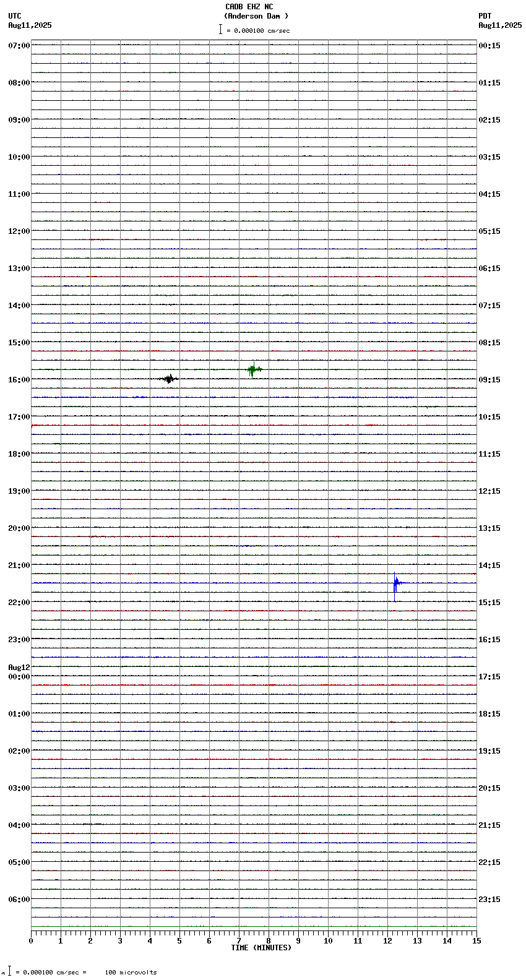526x980 pixels.
Task: Click the green seismic event near 15:45 trace
Action: [254, 369]
